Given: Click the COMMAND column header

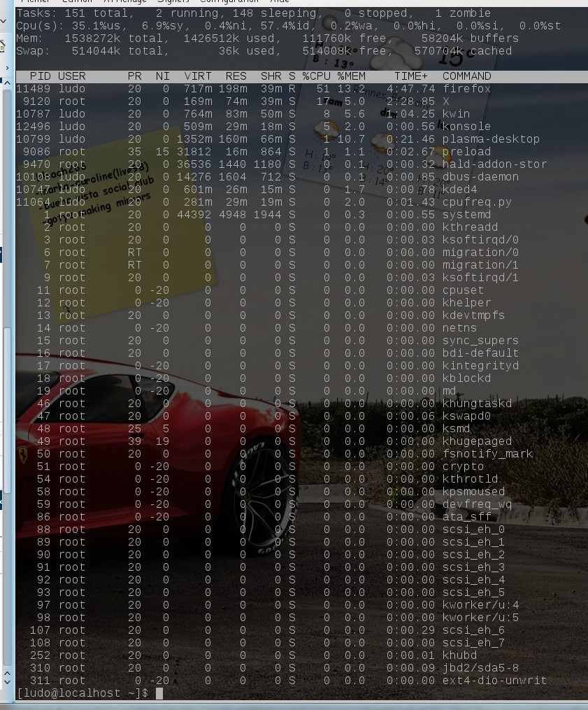Looking at the screenshot, I should tap(466, 76).
